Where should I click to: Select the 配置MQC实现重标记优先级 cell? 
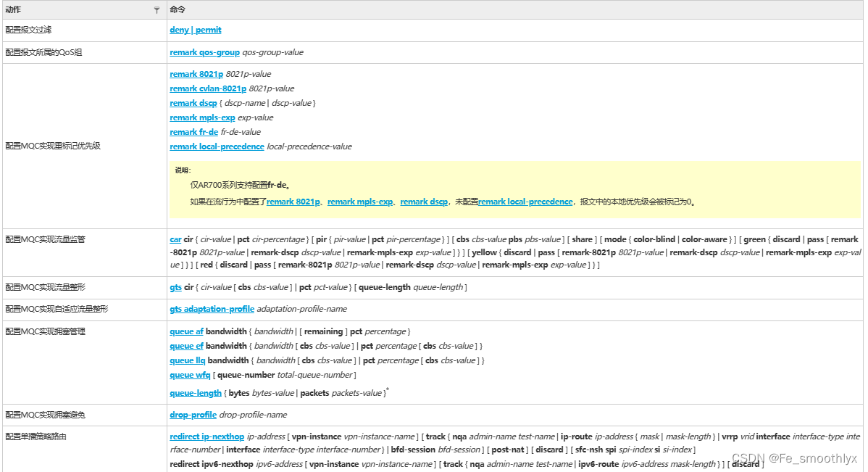[84, 146]
